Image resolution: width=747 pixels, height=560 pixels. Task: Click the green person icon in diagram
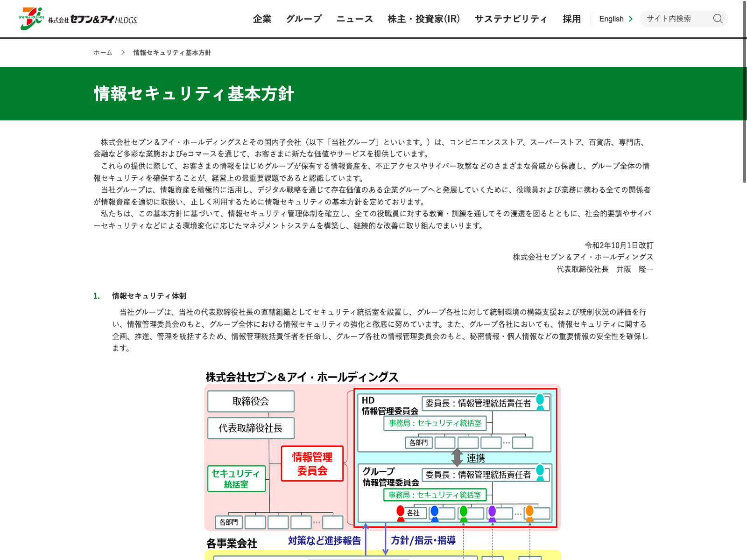(x=464, y=513)
